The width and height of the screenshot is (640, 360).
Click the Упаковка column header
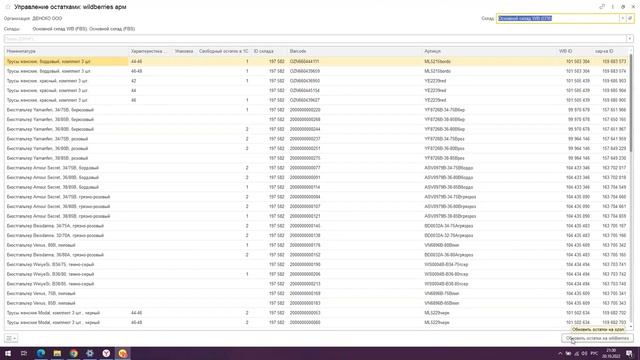[184, 51]
